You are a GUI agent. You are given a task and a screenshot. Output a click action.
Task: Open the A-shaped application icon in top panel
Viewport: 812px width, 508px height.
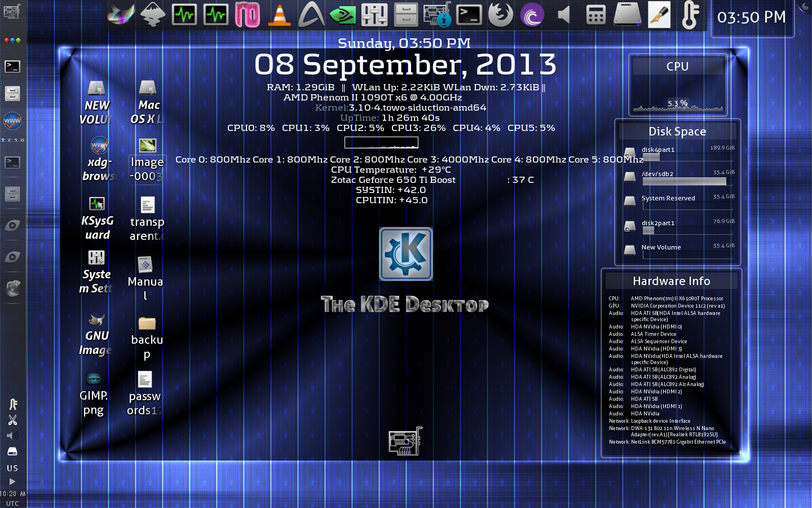tap(311, 15)
